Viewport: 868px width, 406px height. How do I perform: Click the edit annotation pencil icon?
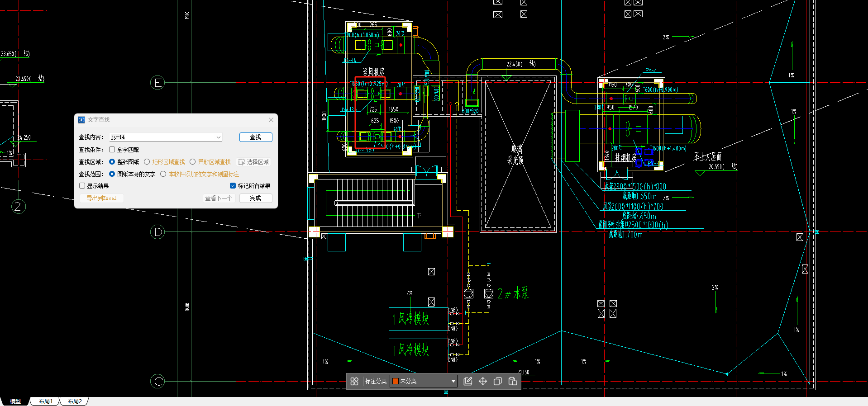(x=468, y=381)
